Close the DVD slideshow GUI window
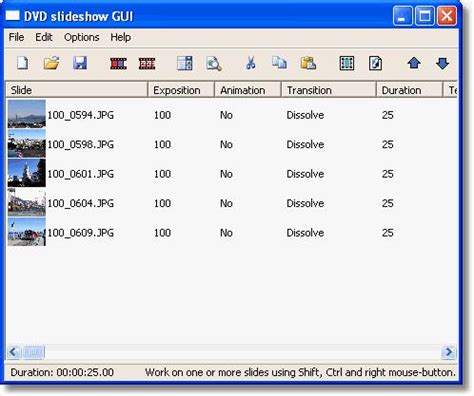This screenshot has width=474, height=396. click(447, 16)
